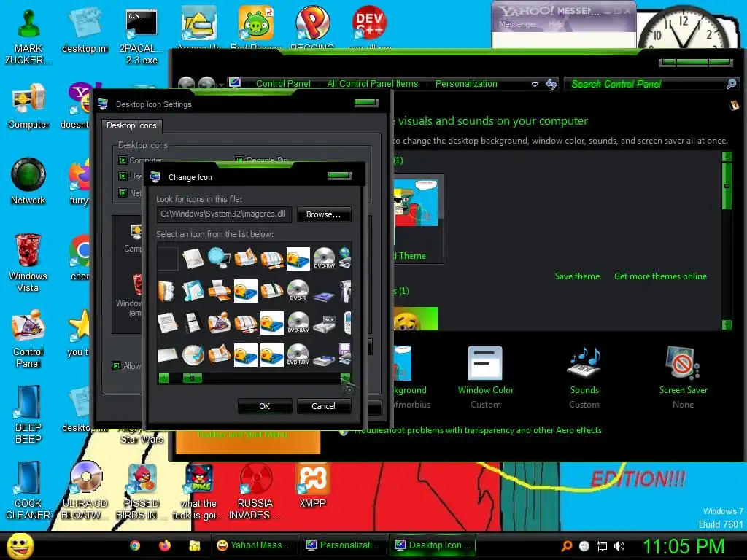The width and height of the screenshot is (747, 560).
Task: Select the 2PACAL 2.3.exe desktop icon
Action: click(142, 37)
